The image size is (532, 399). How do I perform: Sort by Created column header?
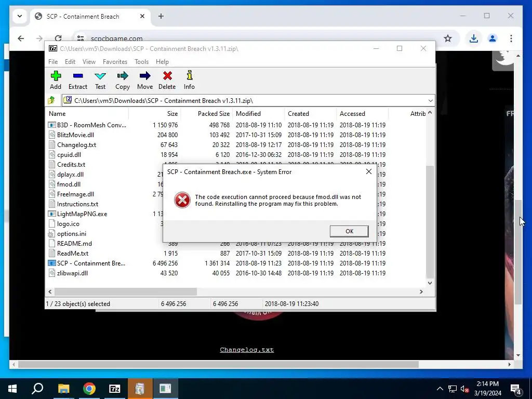coord(311,114)
